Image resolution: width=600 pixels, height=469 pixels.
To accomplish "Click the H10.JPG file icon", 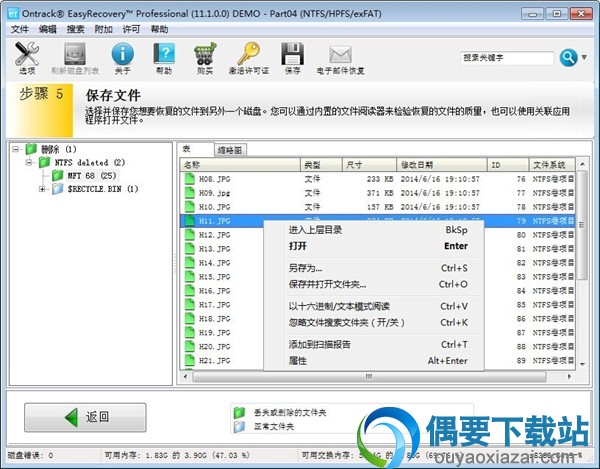I will coord(190,207).
